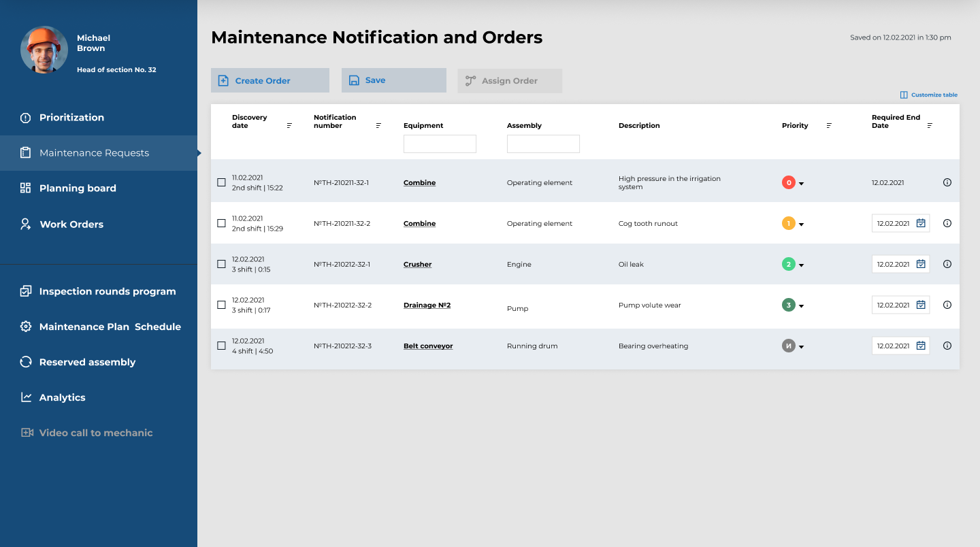The image size is (980, 547).
Task: Check the Belt conveyor row checkbox
Action: [221, 346]
